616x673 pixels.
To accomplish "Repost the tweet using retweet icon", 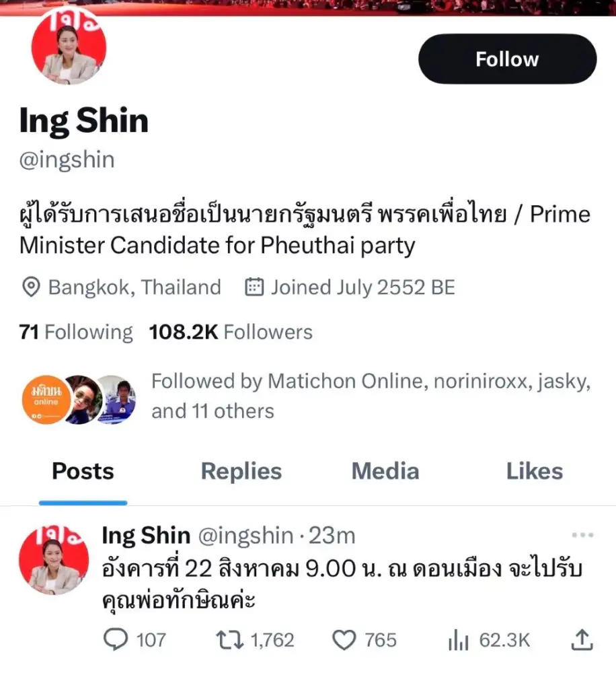I will pyautogui.click(x=229, y=640).
